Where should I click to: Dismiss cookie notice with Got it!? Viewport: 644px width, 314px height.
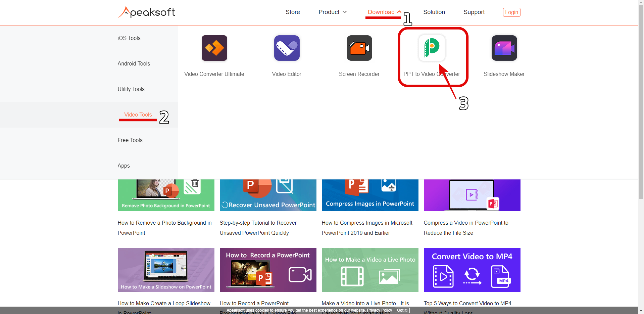(402, 310)
